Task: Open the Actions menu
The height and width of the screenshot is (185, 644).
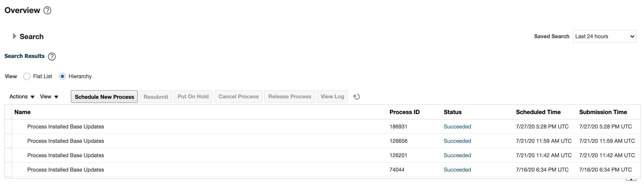Action: pyautogui.click(x=22, y=97)
